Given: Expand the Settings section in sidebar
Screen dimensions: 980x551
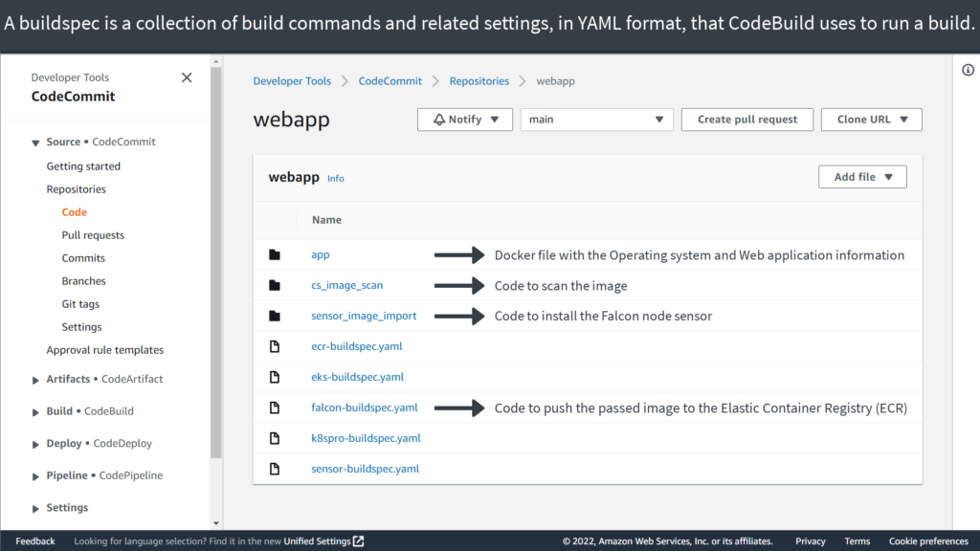Looking at the screenshot, I should pyautogui.click(x=35, y=508).
